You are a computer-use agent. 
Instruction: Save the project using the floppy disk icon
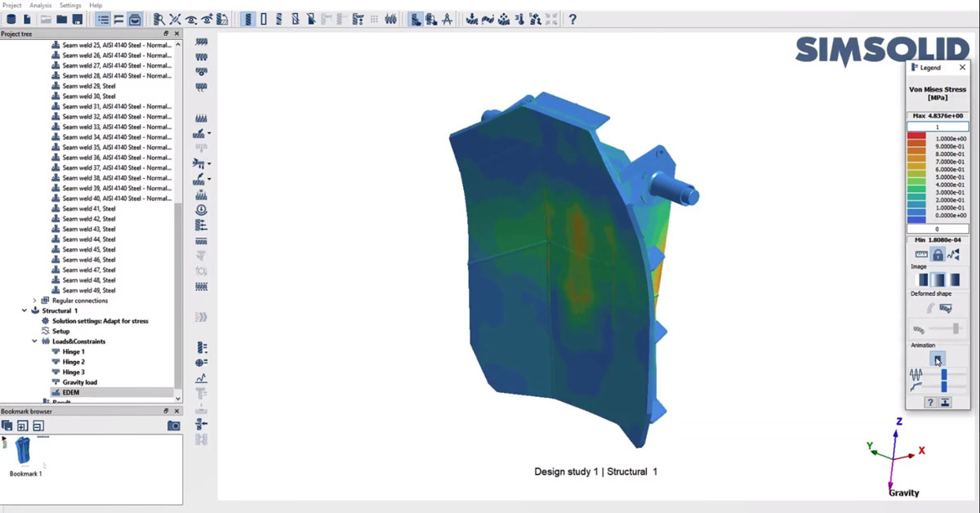(x=78, y=18)
